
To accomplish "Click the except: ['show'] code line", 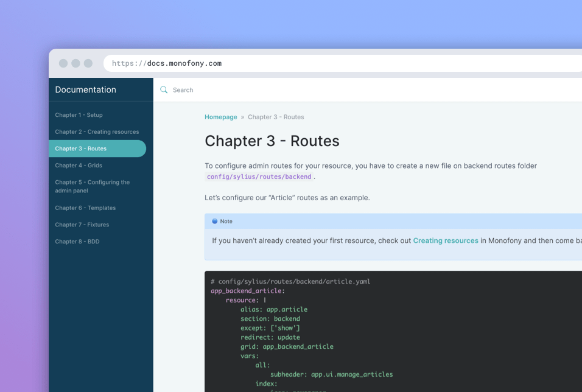I will [270, 327].
